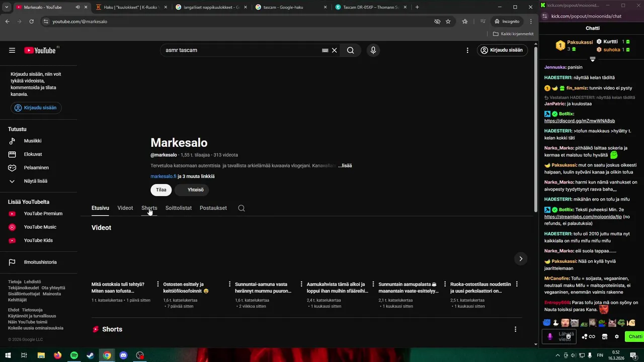
Task: Switch to the Postaukset channel tab
Action: [x=213, y=208]
